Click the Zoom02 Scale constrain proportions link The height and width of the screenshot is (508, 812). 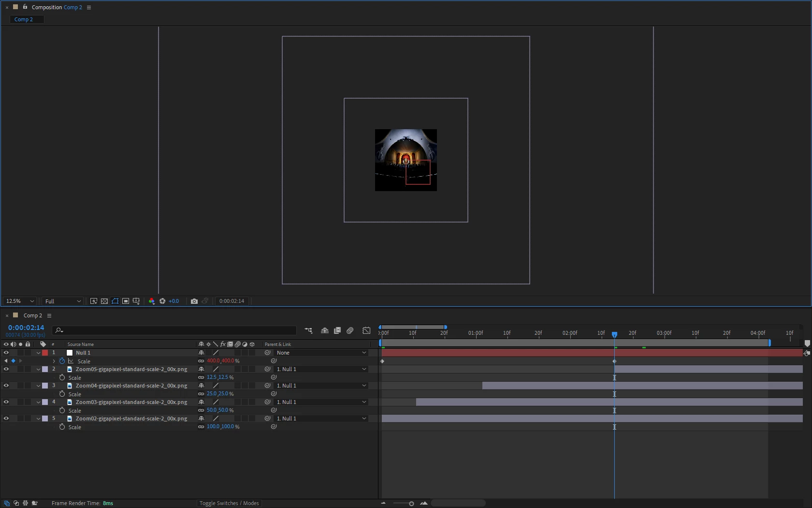(201, 427)
